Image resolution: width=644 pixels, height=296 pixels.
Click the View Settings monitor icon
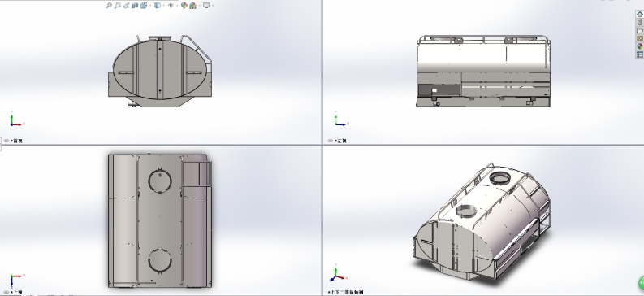206,6
